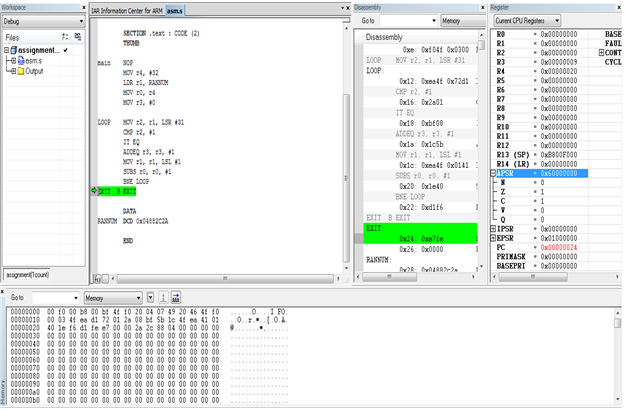Select the assignment(1count) workspace tab
Viewport: 625px width, 410px height.
click(27, 275)
